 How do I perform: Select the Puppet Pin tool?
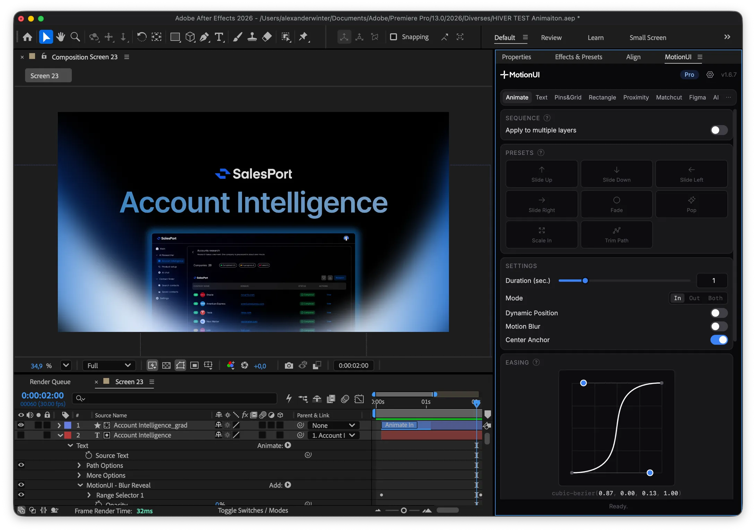tap(304, 37)
